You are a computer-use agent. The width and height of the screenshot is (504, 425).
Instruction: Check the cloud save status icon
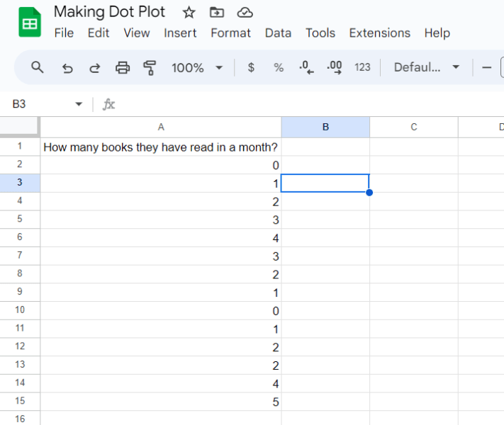click(245, 12)
